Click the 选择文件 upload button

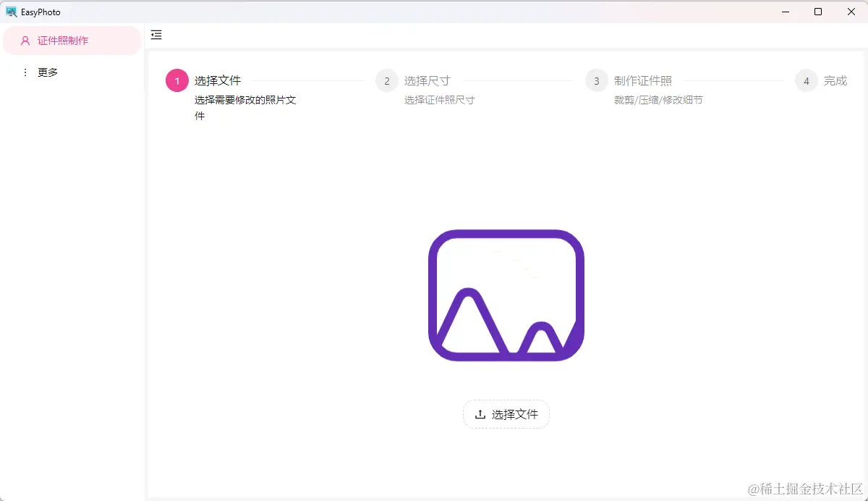coord(506,414)
